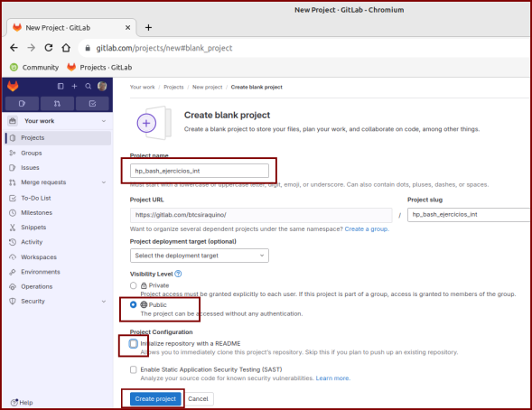Select the Private visibility radio button
The width and height of the screenshot is (532, 410).
coord(134,285)
